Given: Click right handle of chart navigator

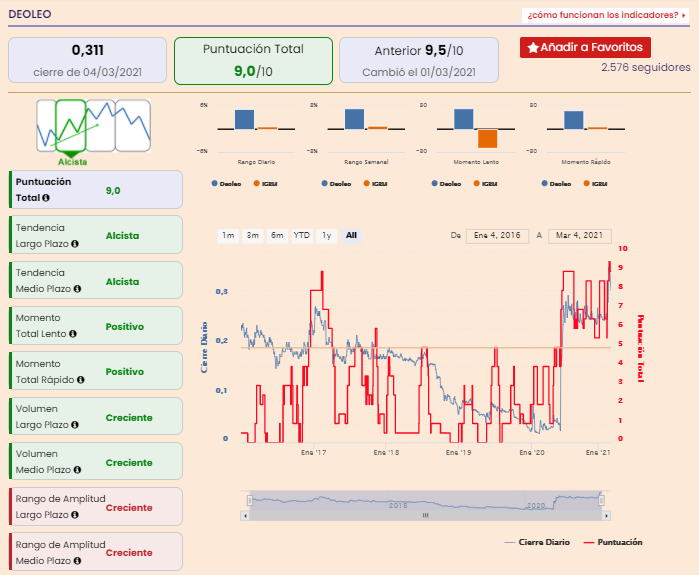Looking at the screenshot, I should pos(601,501).
